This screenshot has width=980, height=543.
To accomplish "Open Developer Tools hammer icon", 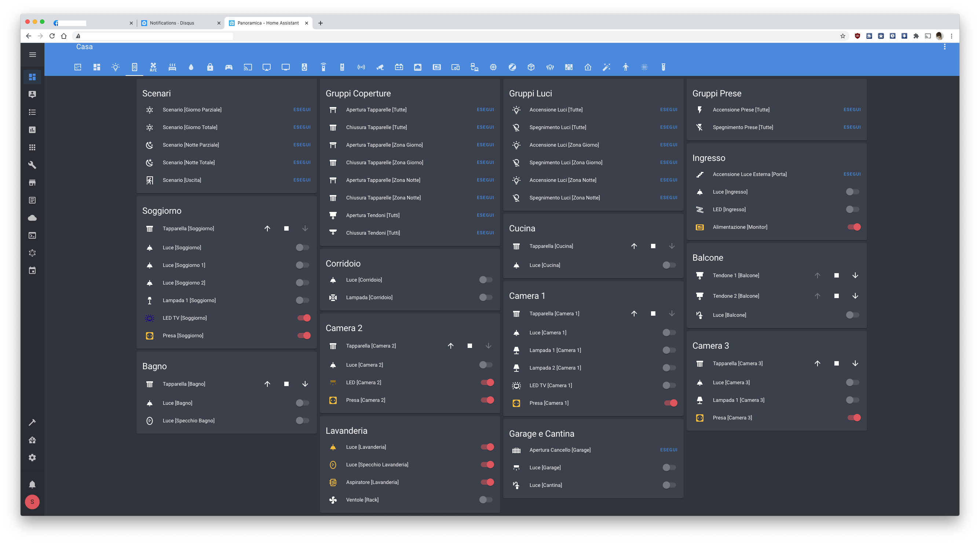I will [32, 422].
